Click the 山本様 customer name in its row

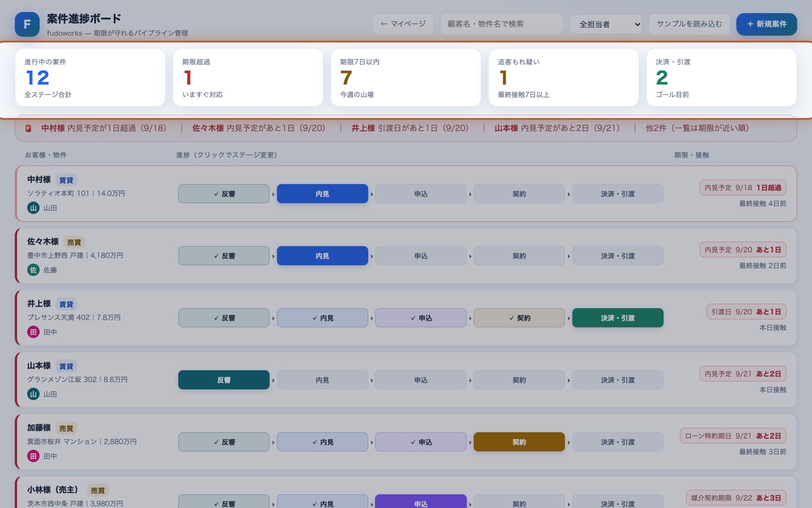pos(39,366)
